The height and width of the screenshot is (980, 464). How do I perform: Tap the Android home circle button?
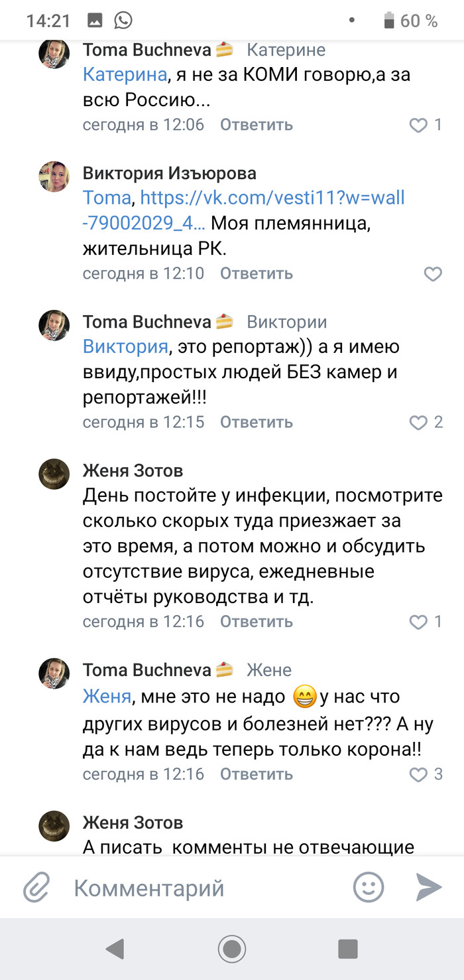click(x=232, y=949)
